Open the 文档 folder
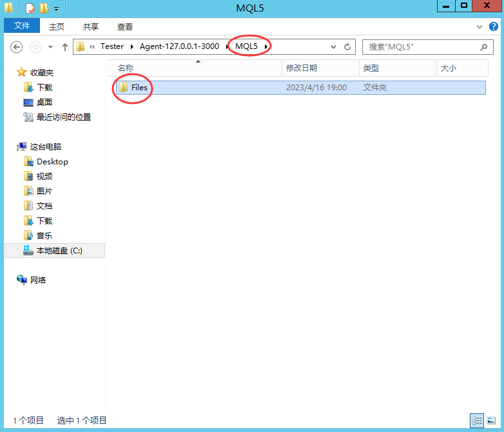This screenshot has height=432, width=504. 44,206
